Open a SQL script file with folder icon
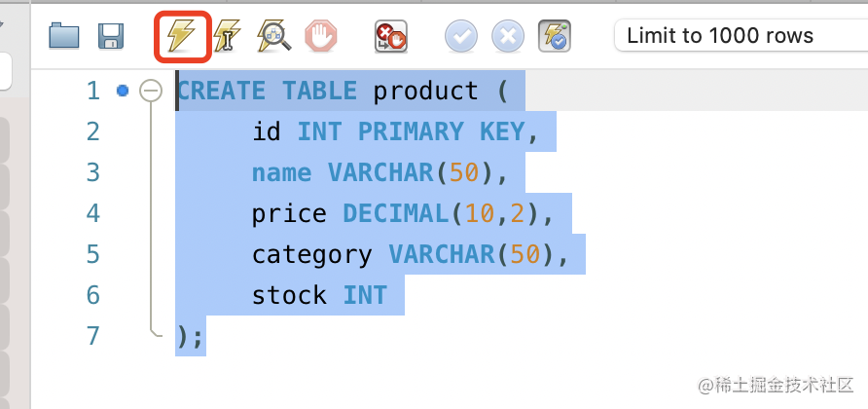The width and height of the screenshot is (868, 409). pos(64,37)
